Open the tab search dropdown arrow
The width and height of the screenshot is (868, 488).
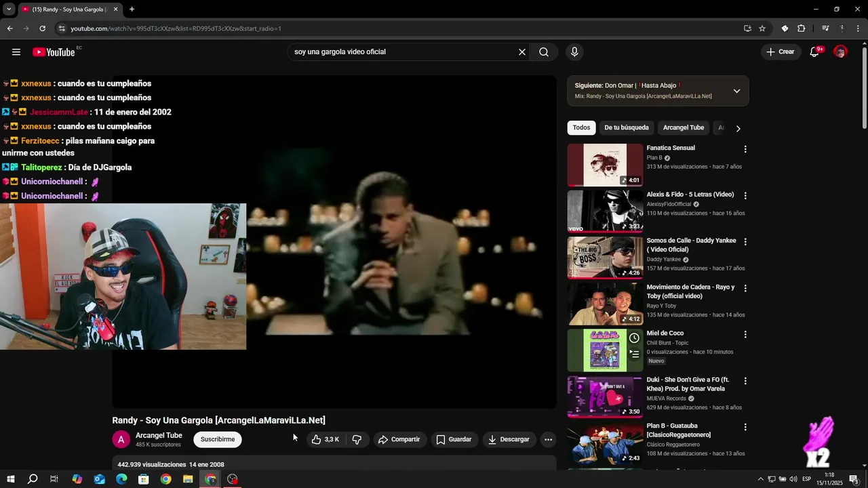tap(9, 9)
